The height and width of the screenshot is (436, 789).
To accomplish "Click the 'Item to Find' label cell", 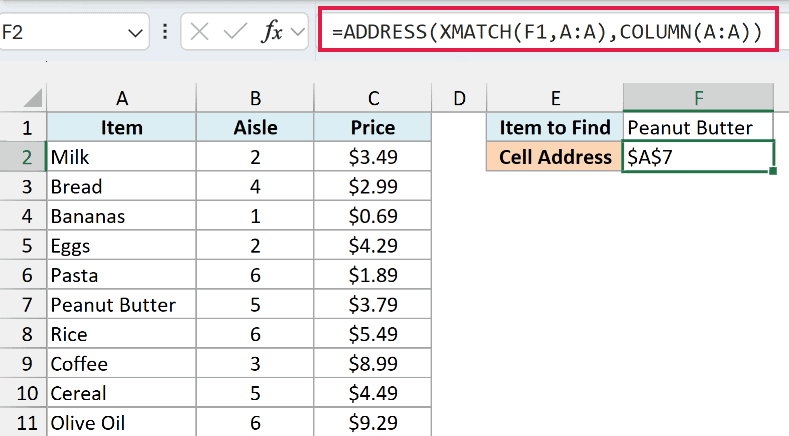I will pyautogui.click(x=555, y=127).
